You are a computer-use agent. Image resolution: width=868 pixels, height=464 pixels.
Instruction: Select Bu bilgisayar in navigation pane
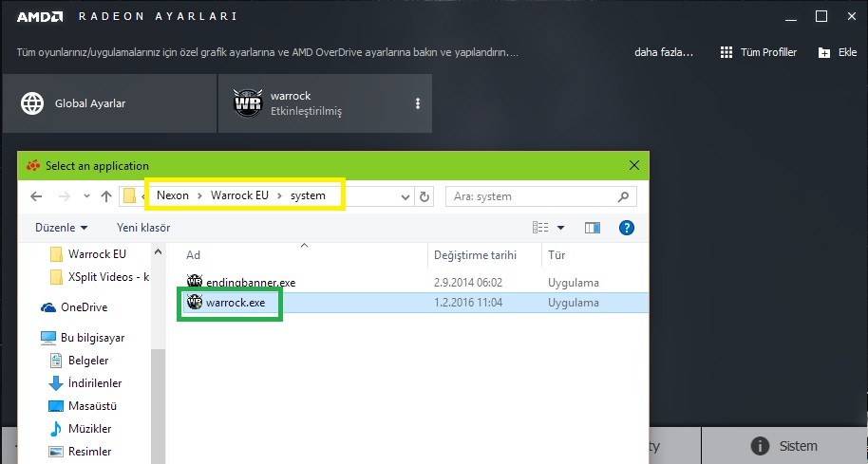[83, 338]
